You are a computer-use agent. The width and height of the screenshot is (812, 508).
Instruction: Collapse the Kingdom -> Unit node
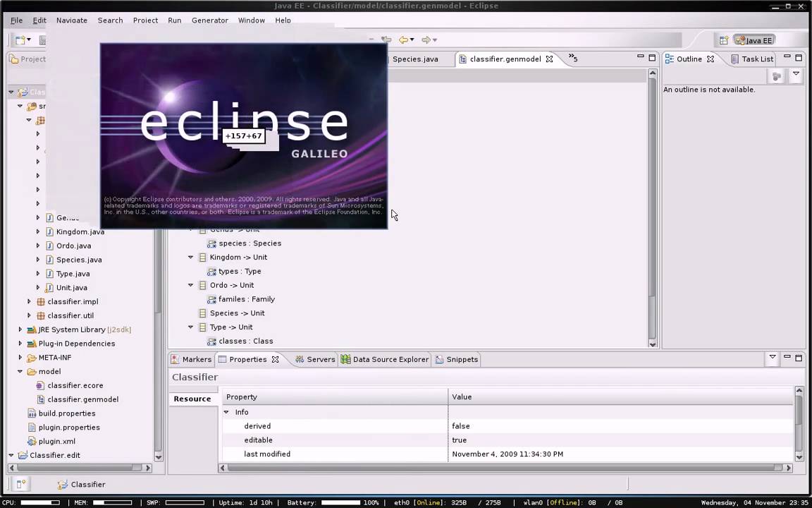pos(190,257)
